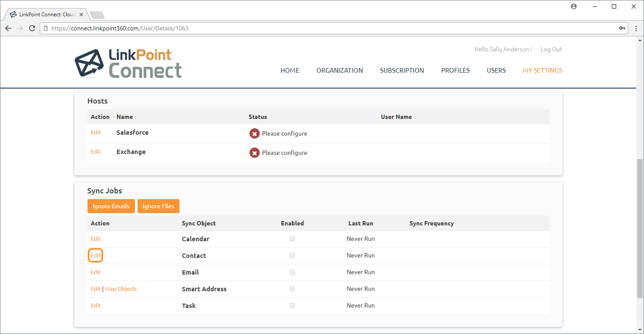The image size is (644, 334).
Task: Click the LinkPoint Connect logo
Action: (x=128, y=63)
